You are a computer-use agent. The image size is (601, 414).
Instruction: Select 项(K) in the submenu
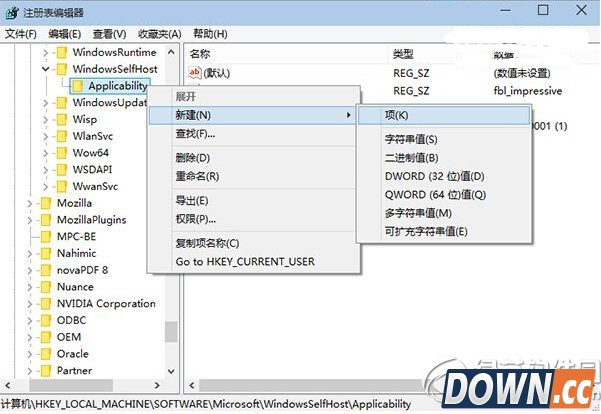click(x=444, y=115)
